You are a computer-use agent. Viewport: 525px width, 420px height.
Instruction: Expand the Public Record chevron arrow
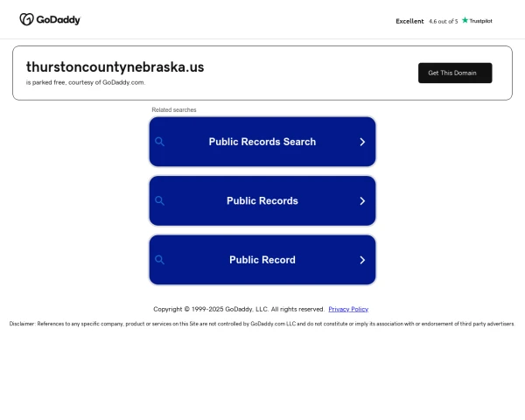tap(362, 260)
